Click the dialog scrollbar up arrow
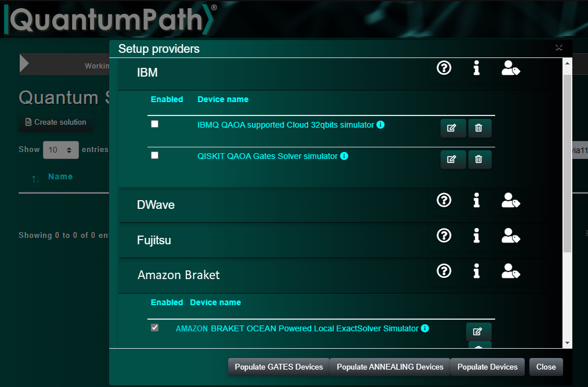The width and height of the screenshot is (588, 387). [567, 63]
